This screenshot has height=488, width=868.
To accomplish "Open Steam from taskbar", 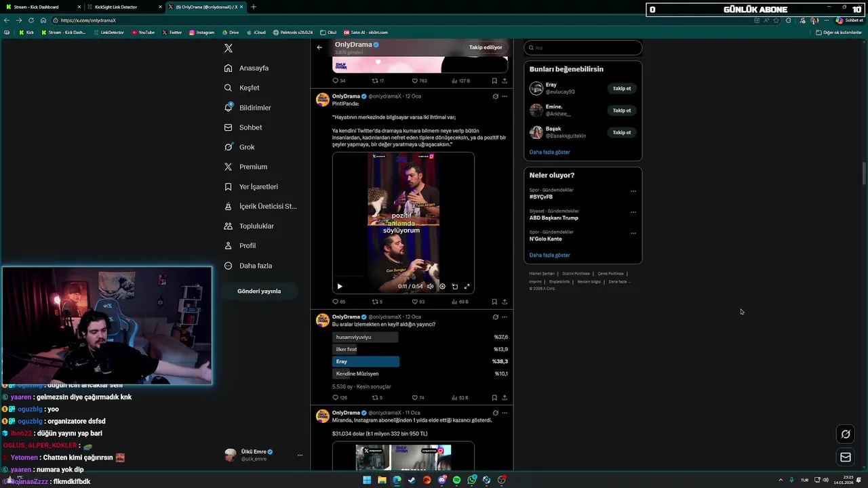I will [x=412, y=480].
